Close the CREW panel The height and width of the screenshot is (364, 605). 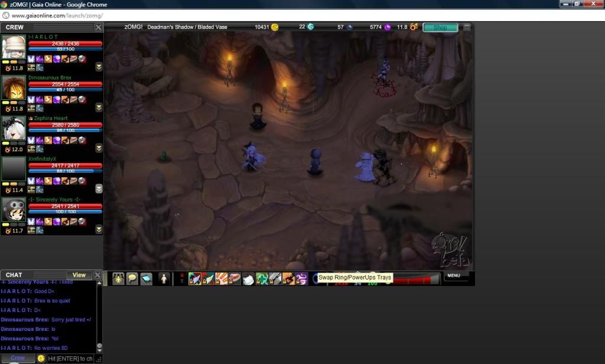[99, 27]
